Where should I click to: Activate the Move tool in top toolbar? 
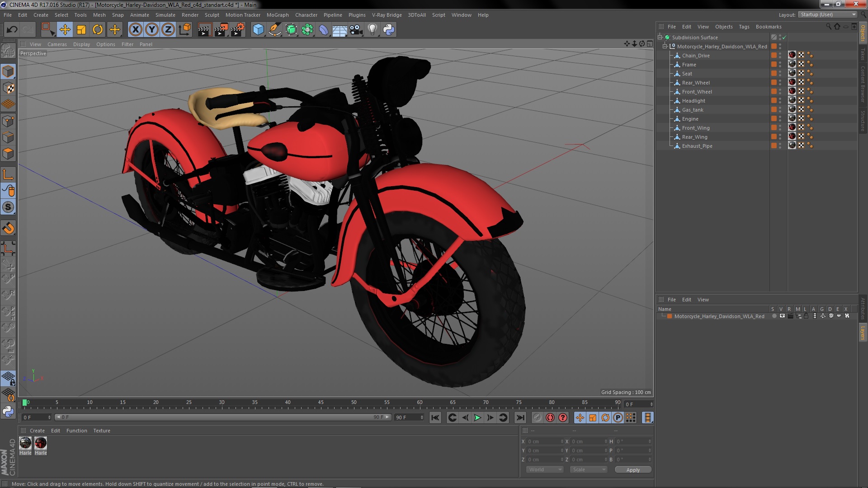click(65, 30)
